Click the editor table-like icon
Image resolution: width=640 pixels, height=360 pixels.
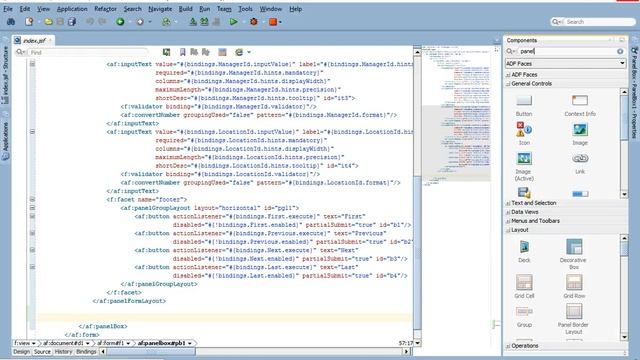(x=222, y=52)
